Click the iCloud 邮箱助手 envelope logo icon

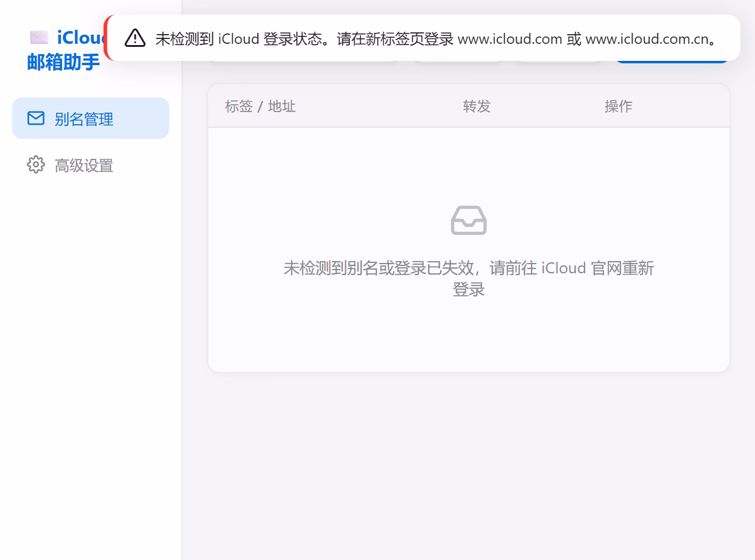click(x=39, y=38)
